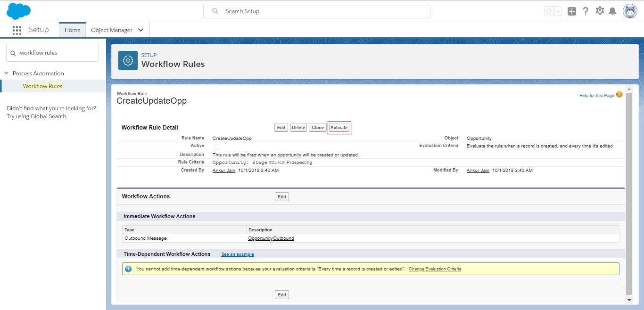The height and width of the screenshot is (310, 644).
Task: Activate the workflow rule
Action: pos(339,128)
